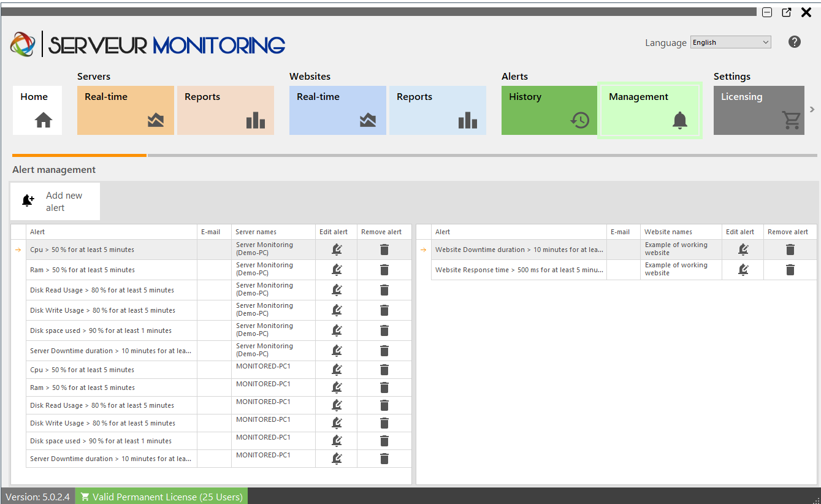The height and width of the screenshot is (504, 821).
Task: Remove Disk space used alert for MONITORED-PC1
Action: 384,441
